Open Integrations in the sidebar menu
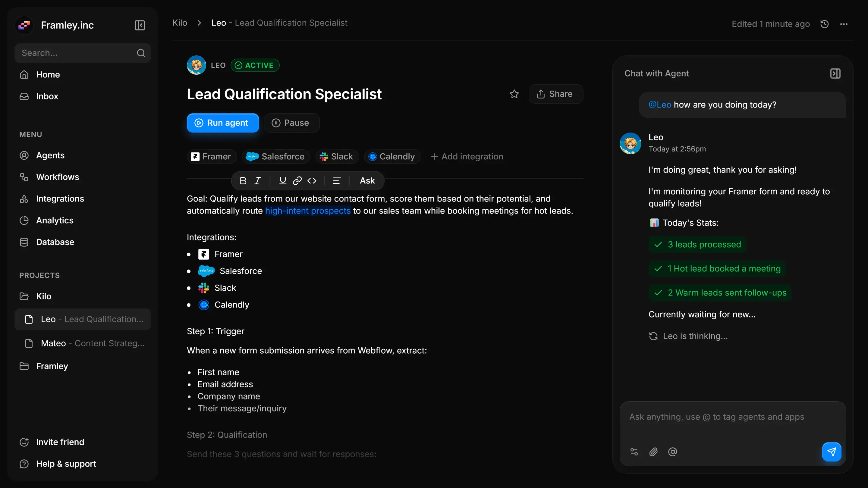868x488 pixels. 60,199
